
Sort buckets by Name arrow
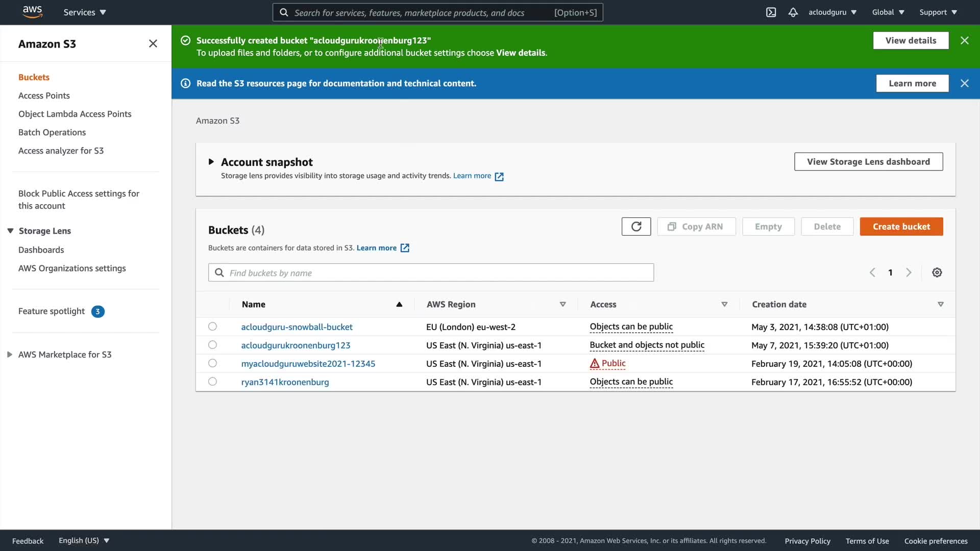tap(399, 305)
